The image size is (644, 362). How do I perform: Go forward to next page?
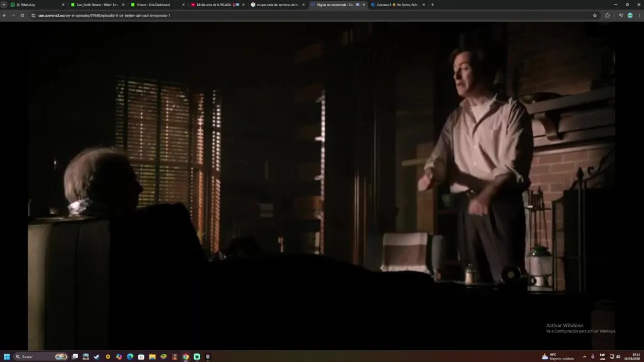tap(13, 16)
